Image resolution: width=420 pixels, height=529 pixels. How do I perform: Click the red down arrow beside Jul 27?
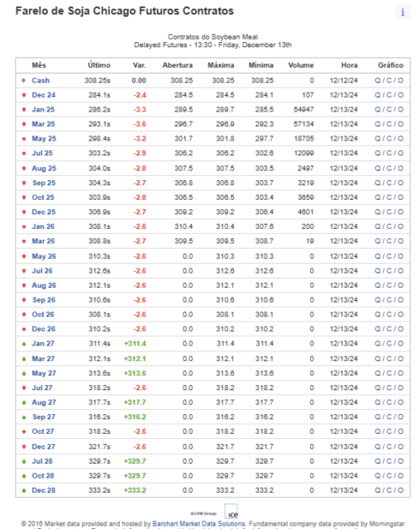pos(24,388)
